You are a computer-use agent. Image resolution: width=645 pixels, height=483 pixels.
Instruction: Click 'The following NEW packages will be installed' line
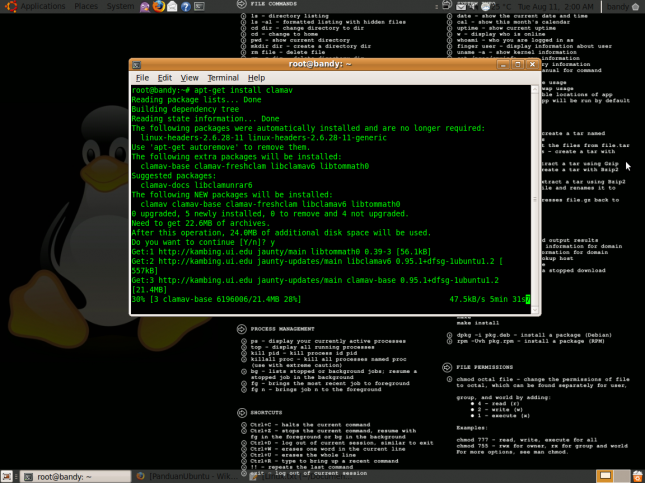tap(232, 195)
